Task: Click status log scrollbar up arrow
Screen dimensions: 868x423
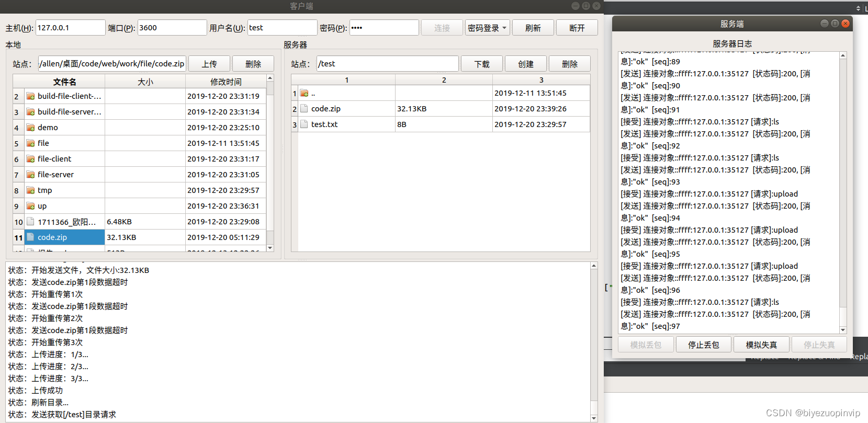Action: pos(594,266)
